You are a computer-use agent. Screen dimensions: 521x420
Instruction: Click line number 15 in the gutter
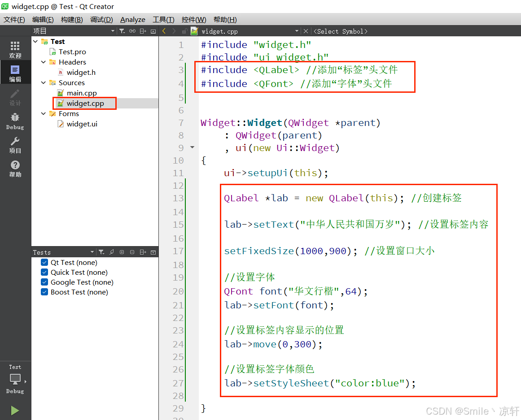178,225
